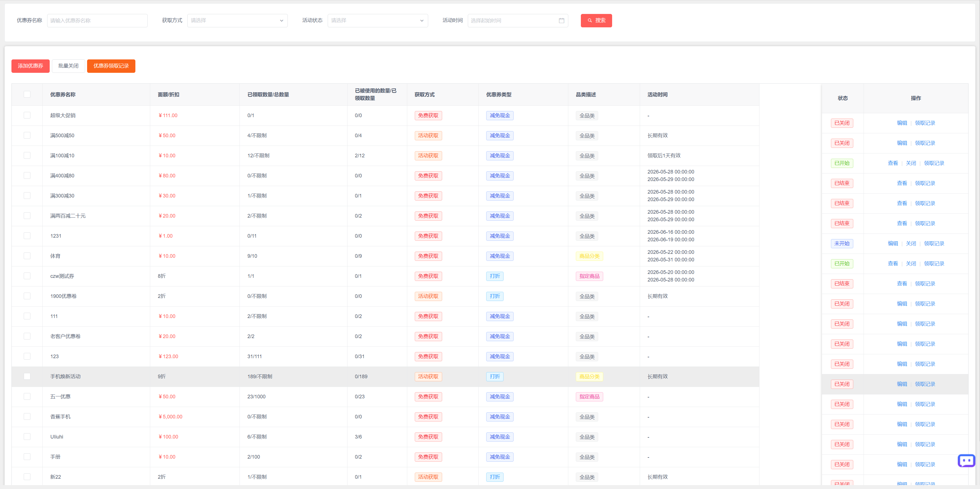Image resolution: width=980 pixels, height=489 pixels.
Task: Click 指定商品 tag in czw测试券 row
Action: click(589, 276)
